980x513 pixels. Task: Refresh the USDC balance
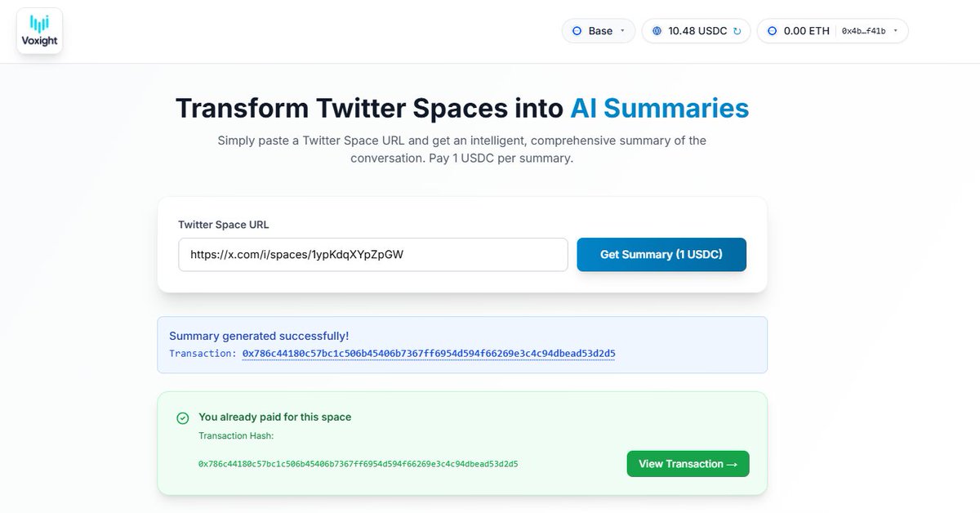point(737,31)
